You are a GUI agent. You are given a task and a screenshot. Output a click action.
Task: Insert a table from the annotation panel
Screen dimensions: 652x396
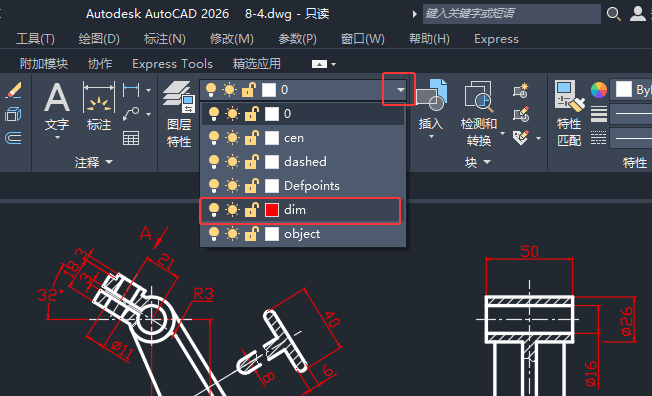click(131, 138)
